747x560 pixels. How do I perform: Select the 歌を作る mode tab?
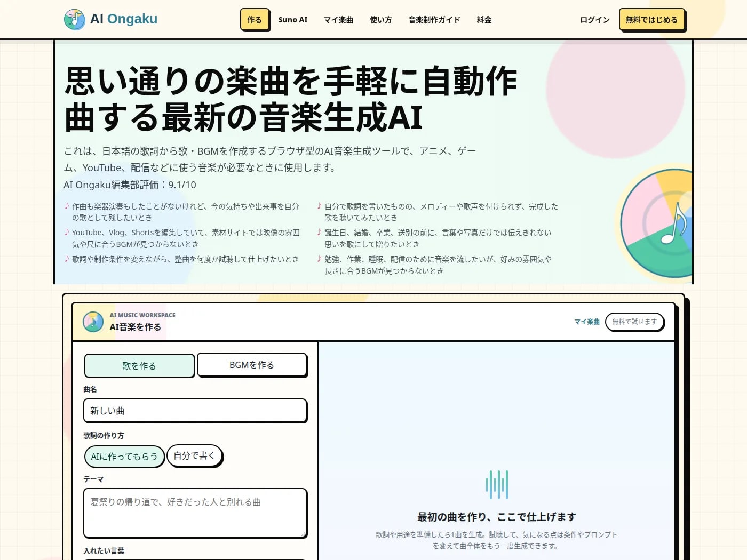(x=139, y=366)
